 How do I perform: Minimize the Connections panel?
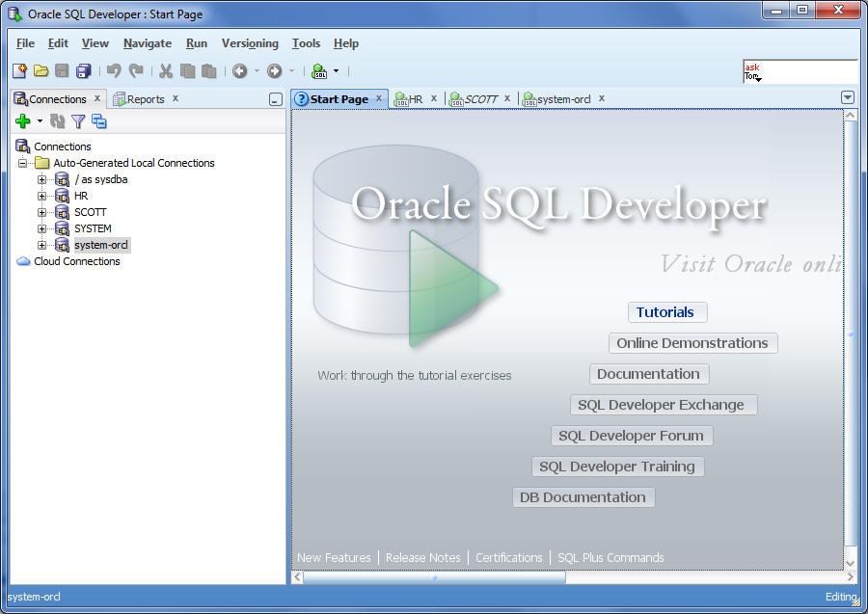tap(276, 99)
